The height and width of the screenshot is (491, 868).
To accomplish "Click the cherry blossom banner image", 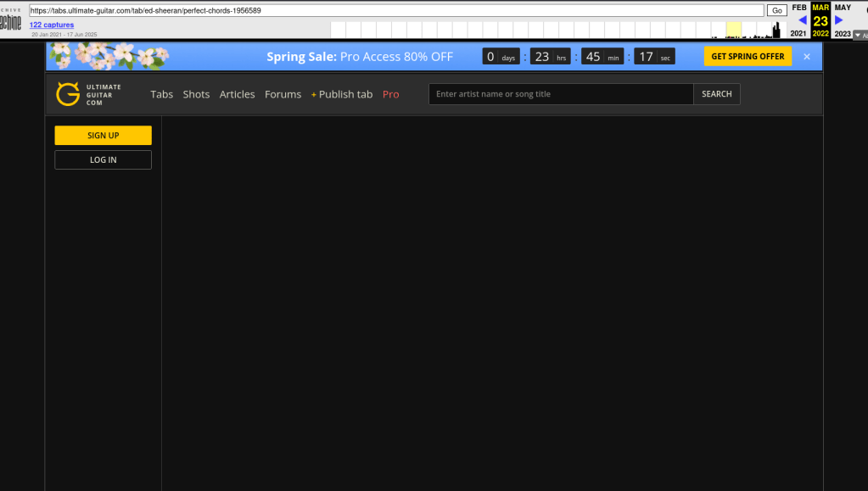I will coord(108,56).
